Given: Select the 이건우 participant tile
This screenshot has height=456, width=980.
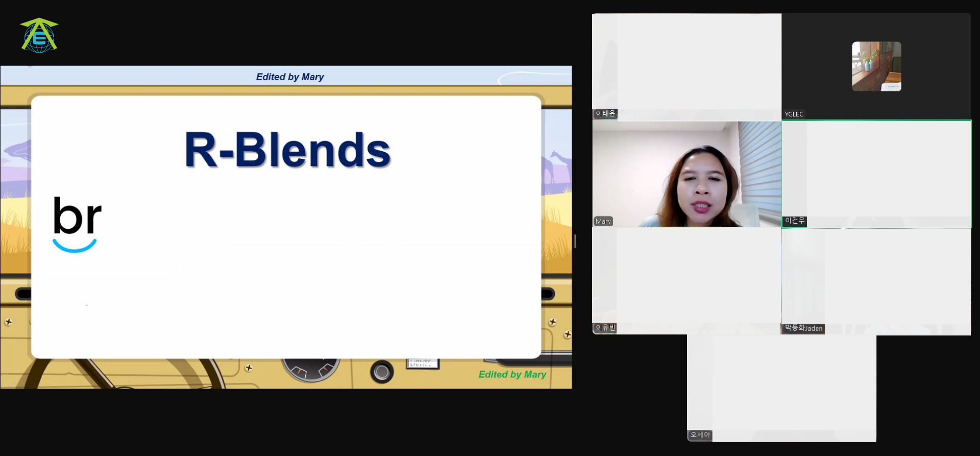Looking at the screenshot, I should click(x=876, y=174).
